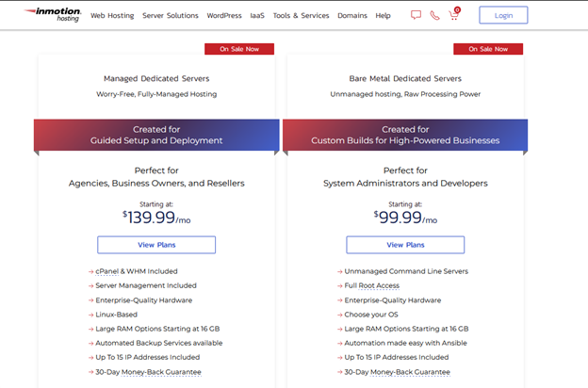
Task: Open Managed servers Money-Back Guarantee link
Action: pos(161,372)
